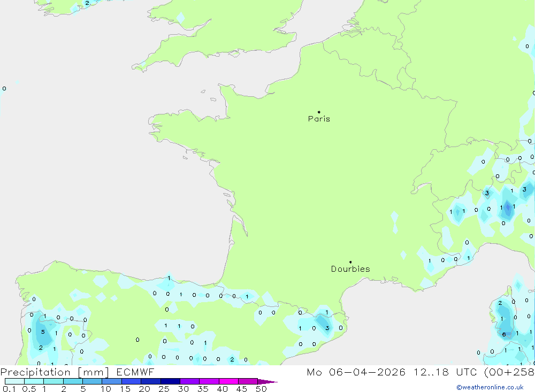The width and height of the screenshot is (535, 392).
Task: Click the legend value "25"
Action: click(x=164, y=389)
